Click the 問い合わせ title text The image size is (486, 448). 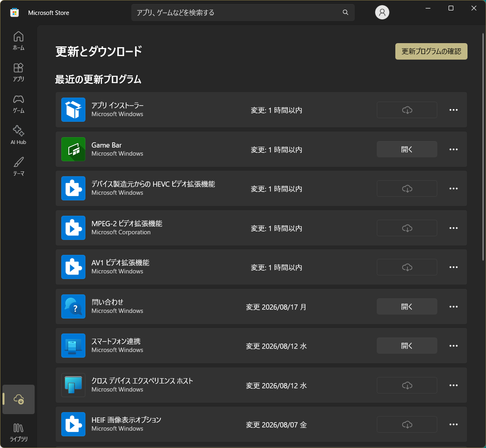click(x=107, y=302)
